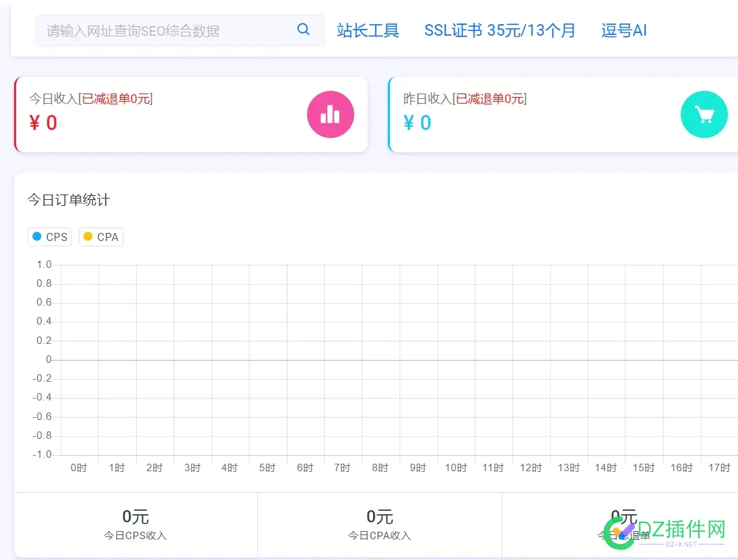Click the 今日CPS收入 summary cell
Screen dimensions: 738x560
tap(135, 524)
